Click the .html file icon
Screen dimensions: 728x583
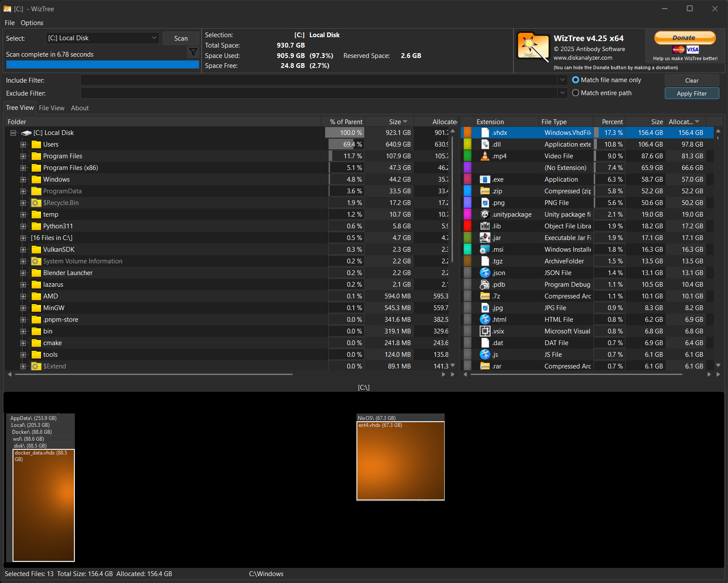coord(485,320)
